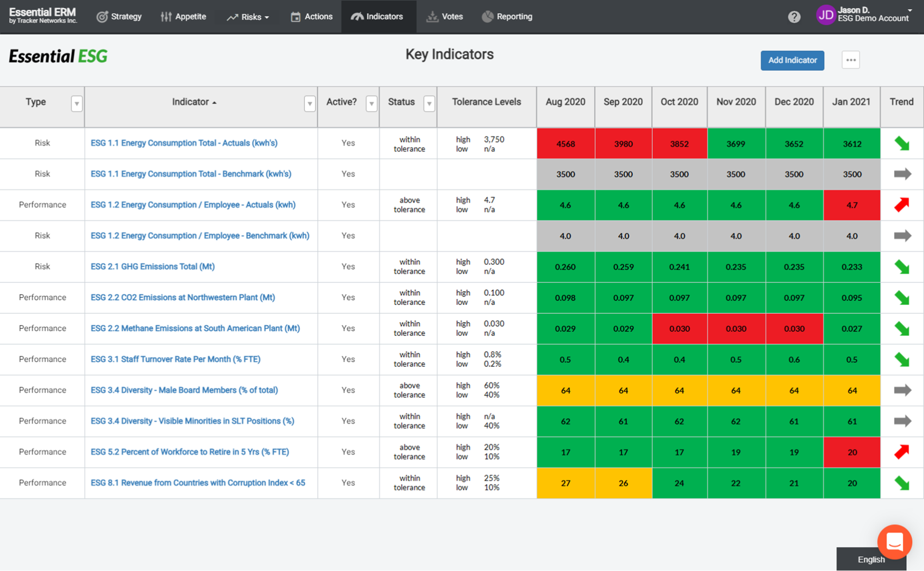The height and width of the screenshot is (571, 924).
Task: Toggle sort on the Indicator column header
Action: [194, 102]
